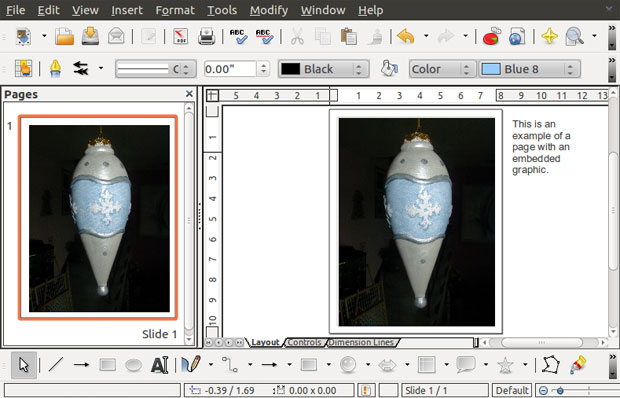Image resolution: width=620 pixels, height=398 pixels.
Task: Undo the last action
Action: [405, 36]
